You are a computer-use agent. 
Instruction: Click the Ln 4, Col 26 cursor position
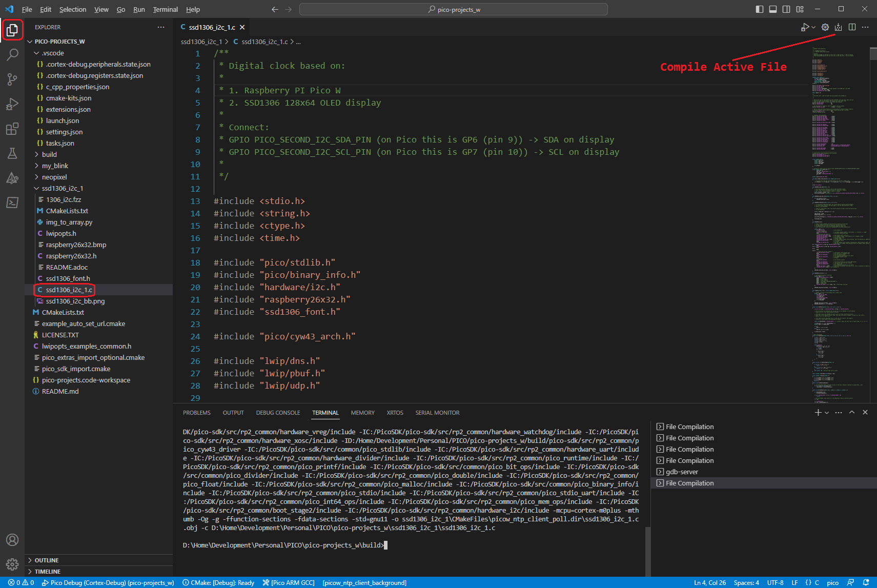tap(710, 582)
